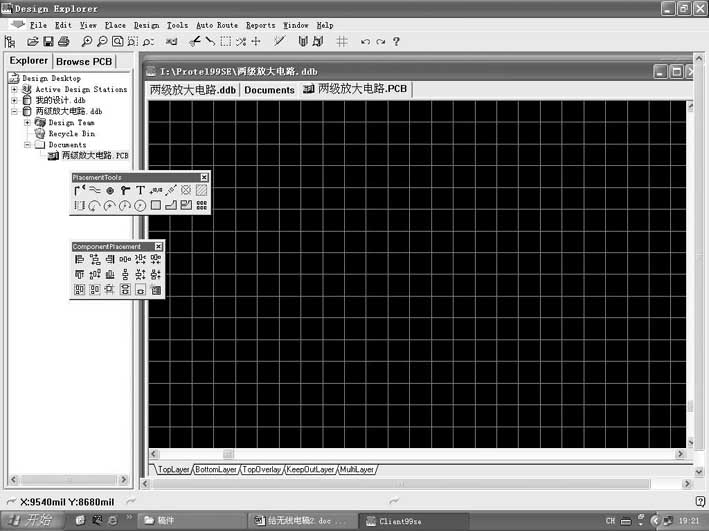
Task: Click the Open document folder icon
Action: pyautogui.click(x=33, y=42)
